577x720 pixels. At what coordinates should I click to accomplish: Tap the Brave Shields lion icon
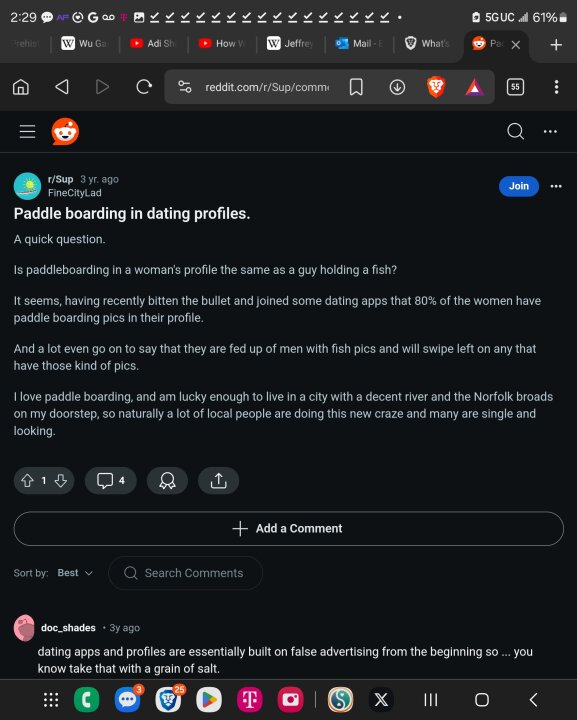pos(436,87)
